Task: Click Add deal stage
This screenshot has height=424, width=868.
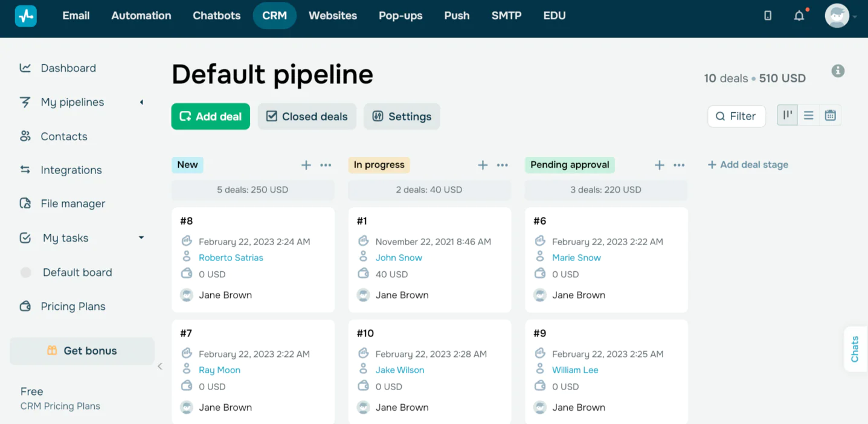Action: pyautogui.click(x=748, y=164)
